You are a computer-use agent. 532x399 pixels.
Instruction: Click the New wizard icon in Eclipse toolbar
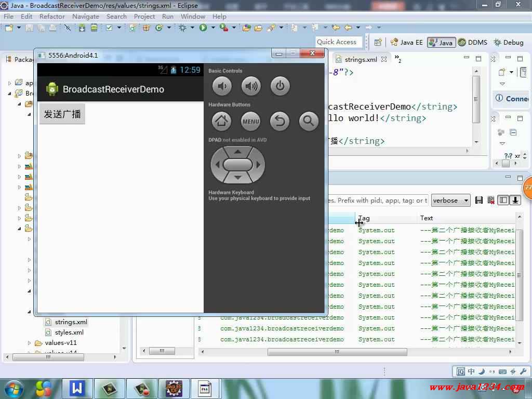tap(9, 28)
